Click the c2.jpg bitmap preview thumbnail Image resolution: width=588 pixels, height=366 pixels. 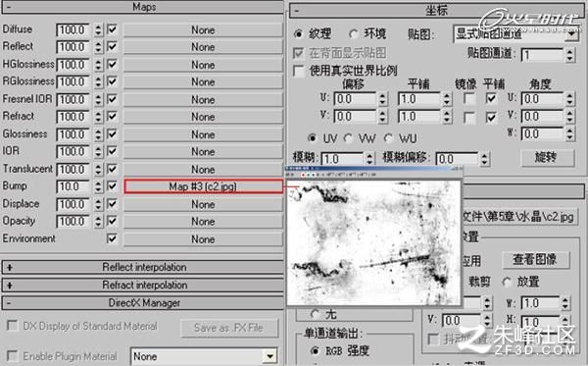[373, 242]
